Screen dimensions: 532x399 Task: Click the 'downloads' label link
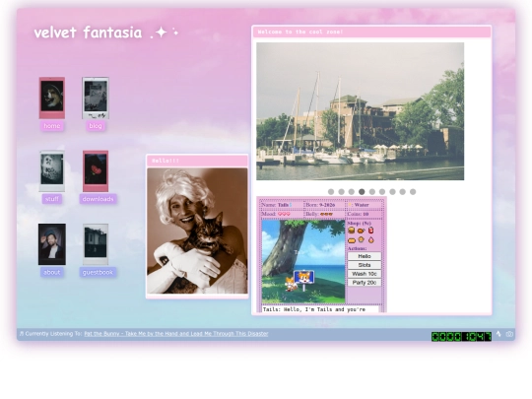click(x=99, y=199)
